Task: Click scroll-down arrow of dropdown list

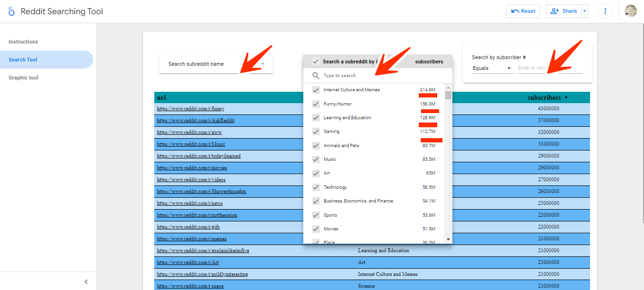Action: pyautogui.click(x=449, y=240)
